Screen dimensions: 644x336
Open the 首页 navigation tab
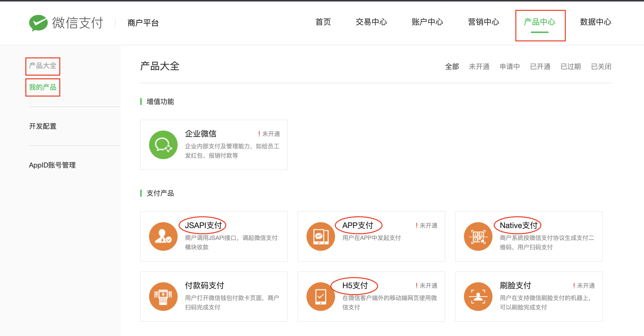pos(323,22)
